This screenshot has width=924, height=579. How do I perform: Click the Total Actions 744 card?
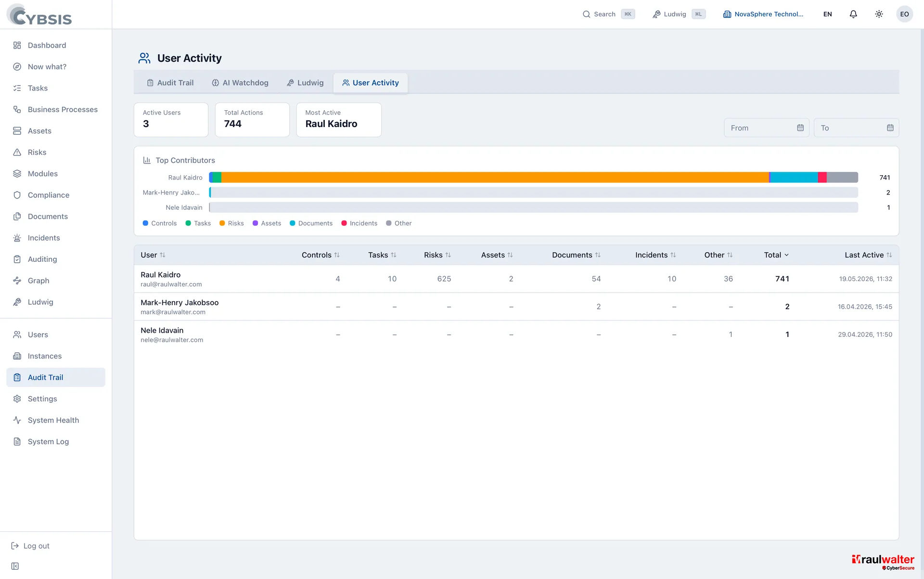[x=252, y=120]
